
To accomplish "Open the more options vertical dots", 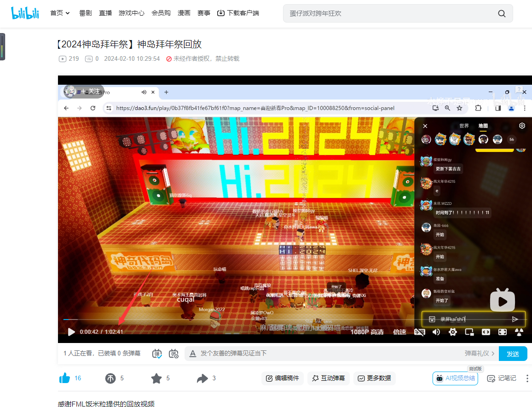I will [527, 378].
